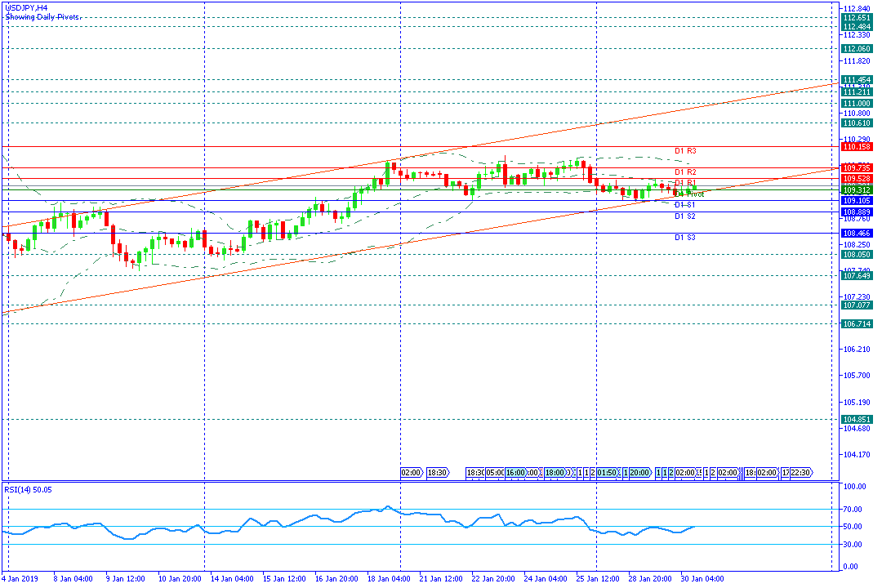Screen dimensions: 882x588
Task: Click the 05:00 event marker flag
Action: [494, 473]
